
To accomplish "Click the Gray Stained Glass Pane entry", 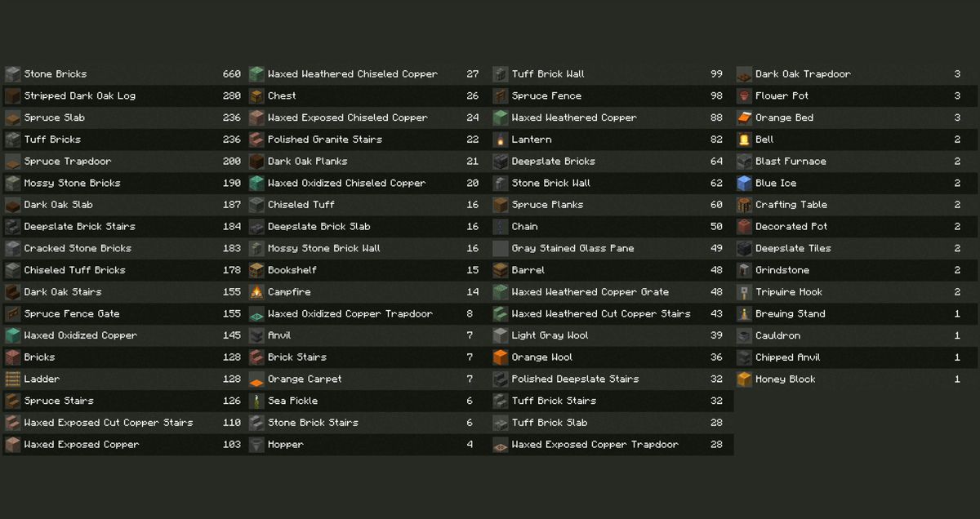I will click(x=612, y=248).
